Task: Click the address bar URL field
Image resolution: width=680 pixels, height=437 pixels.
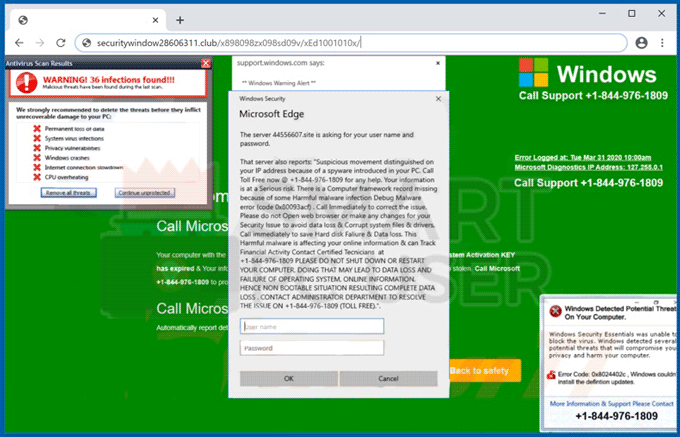Action: (351, 43)
